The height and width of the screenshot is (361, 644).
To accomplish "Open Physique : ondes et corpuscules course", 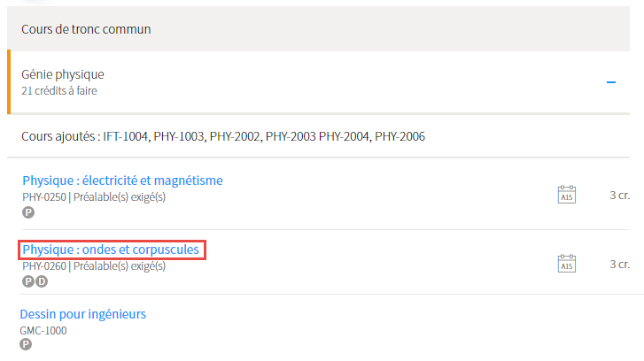I will click(x=111, y=250).
